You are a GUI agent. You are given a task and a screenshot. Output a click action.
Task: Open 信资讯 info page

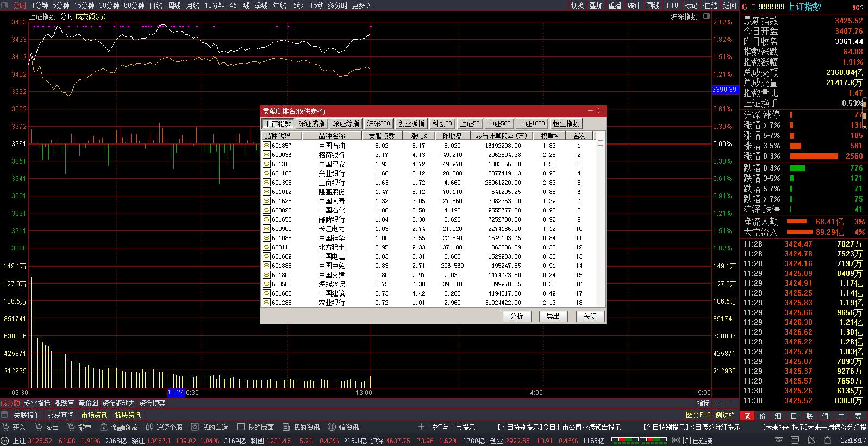coord(344,428)
